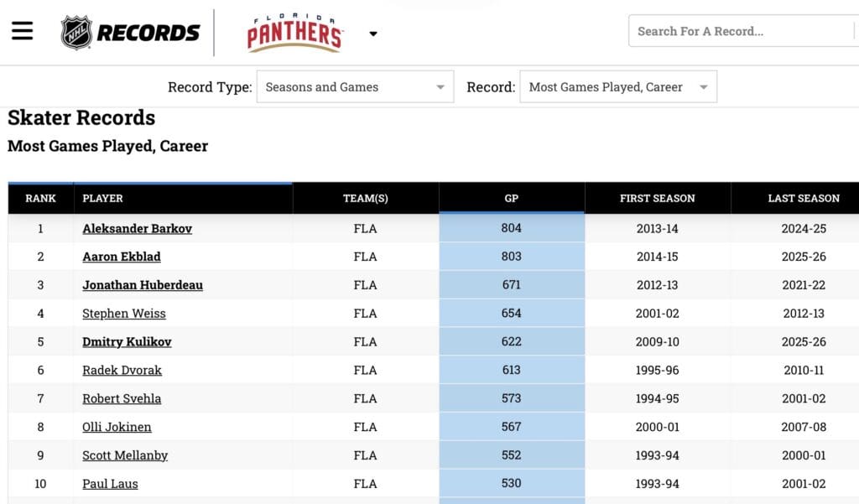Open the team selector arrow beside Panthers logo

pyautogui.click(x=372, y=34)
